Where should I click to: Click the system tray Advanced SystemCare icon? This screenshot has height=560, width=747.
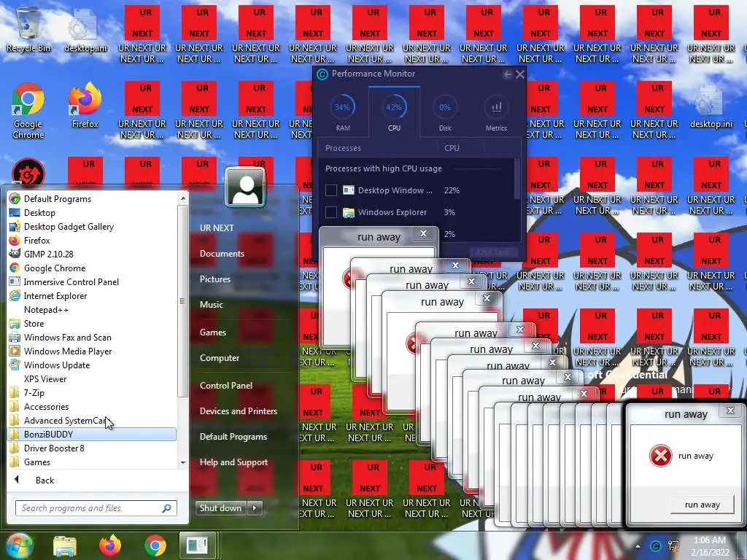pyautogui.click(x=656, y=546)
